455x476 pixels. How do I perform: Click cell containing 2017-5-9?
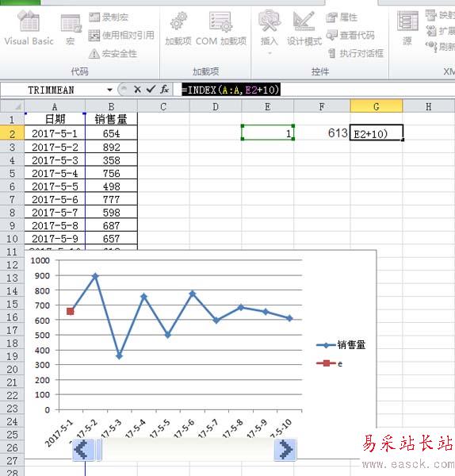(x=55, y=238)
